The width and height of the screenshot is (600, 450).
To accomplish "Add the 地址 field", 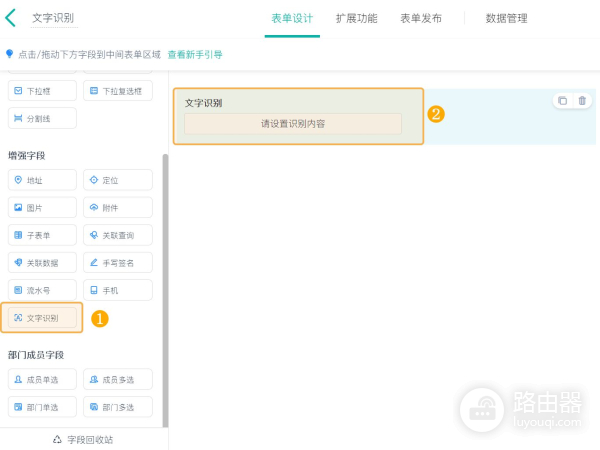I will click(42, 180).
